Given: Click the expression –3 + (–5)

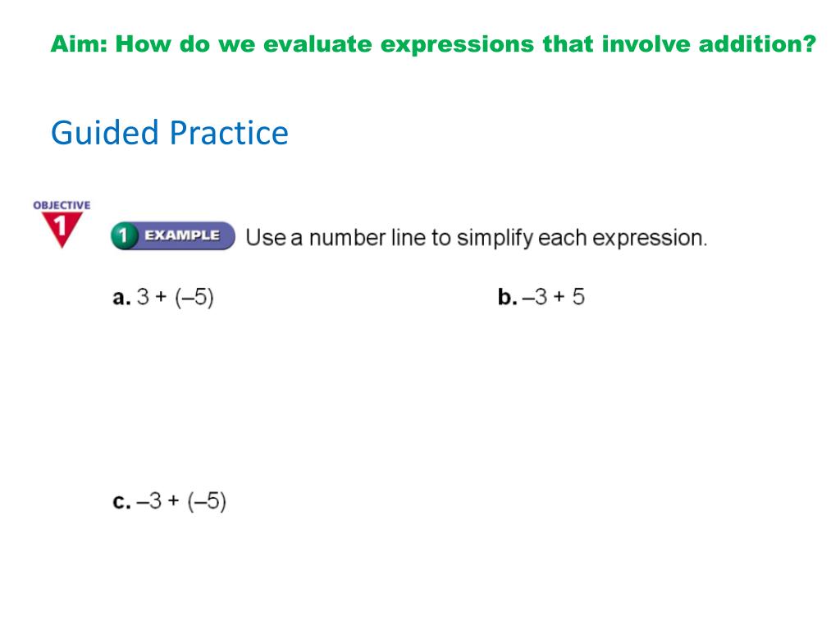Looking at the screenshot, I should click(x=181, y=501).
